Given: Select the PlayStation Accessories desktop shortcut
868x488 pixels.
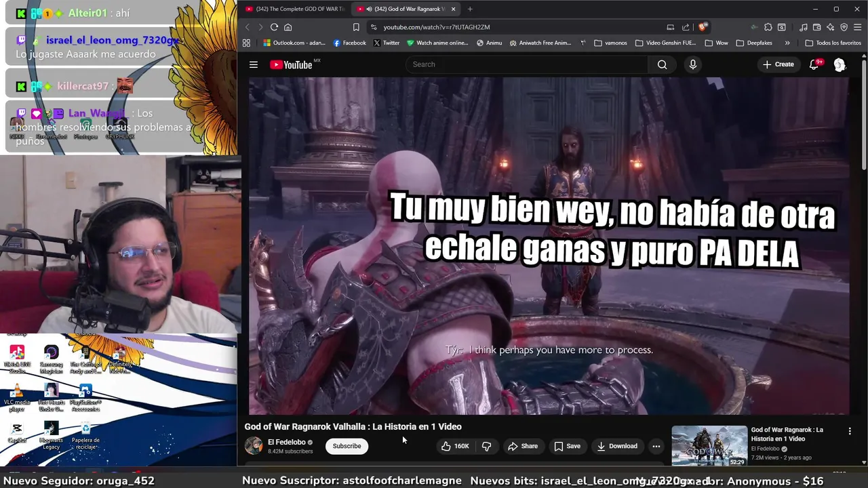Looking at the screenshot, I should coord(85,398).
